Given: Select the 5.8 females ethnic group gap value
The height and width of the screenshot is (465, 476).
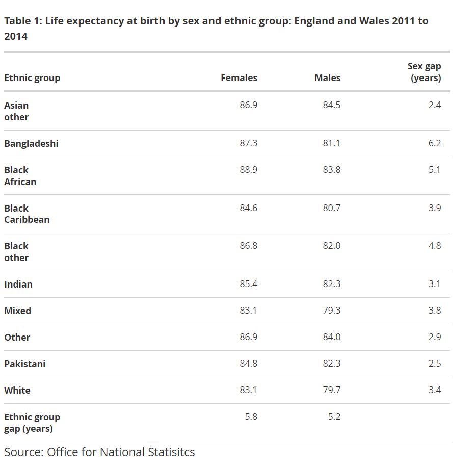Looking at the screenshot, I should click(251, 417).
